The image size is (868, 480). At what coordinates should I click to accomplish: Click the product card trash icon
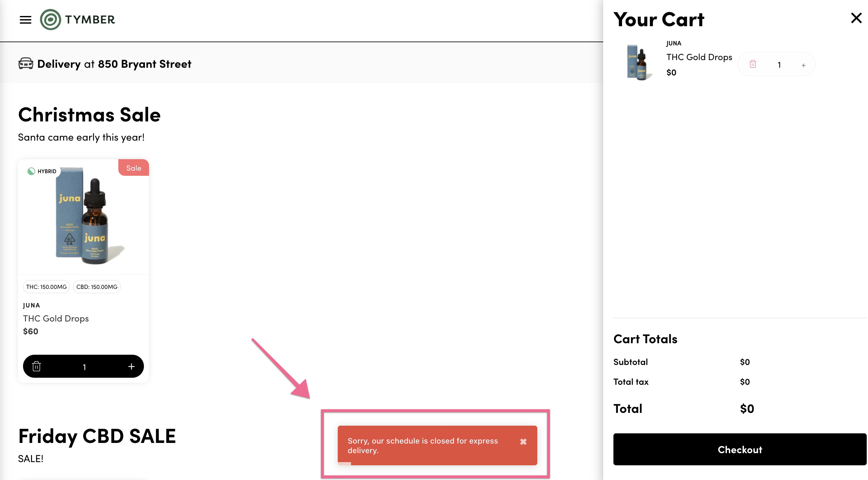pyautogui.click(x=36, y=366)
